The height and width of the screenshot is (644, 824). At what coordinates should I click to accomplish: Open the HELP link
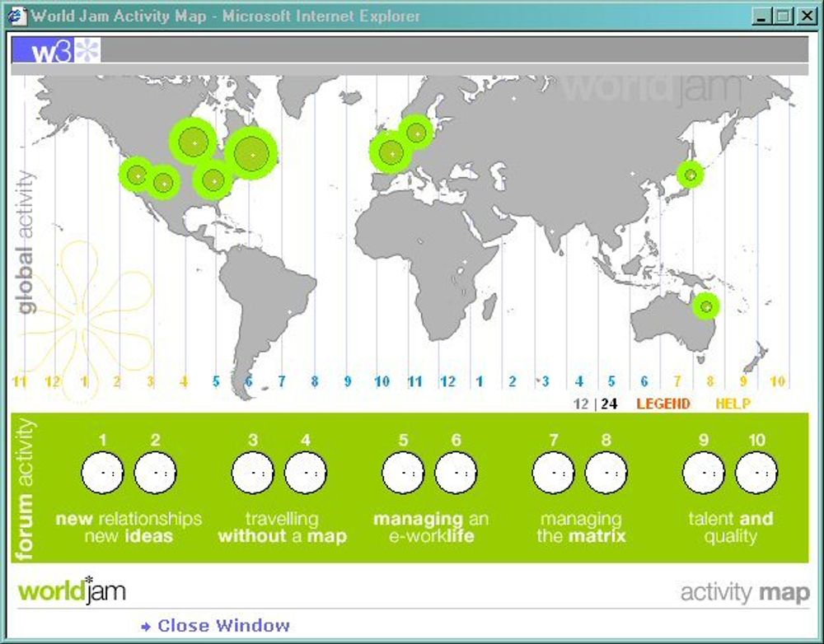click(733, 404)
